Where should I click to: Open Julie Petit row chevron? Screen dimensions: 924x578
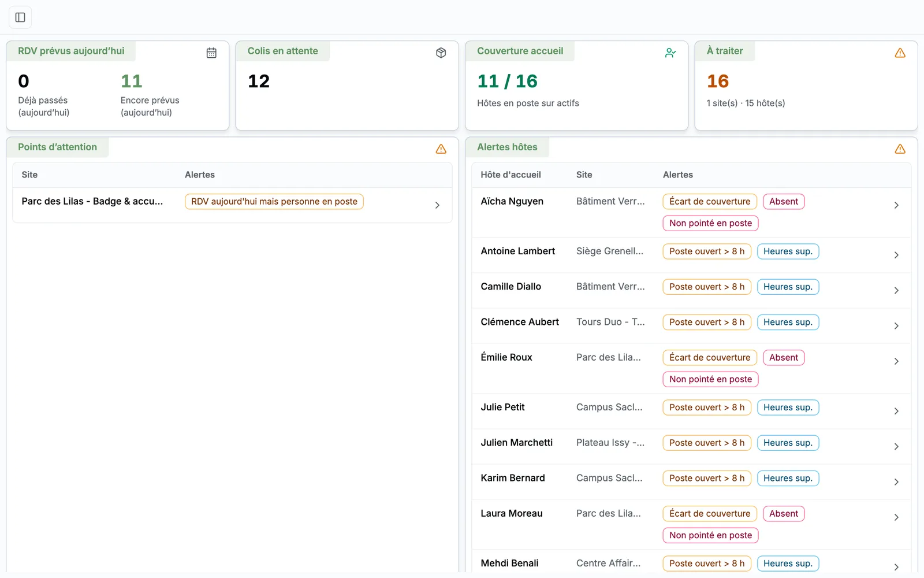point(896,411)
